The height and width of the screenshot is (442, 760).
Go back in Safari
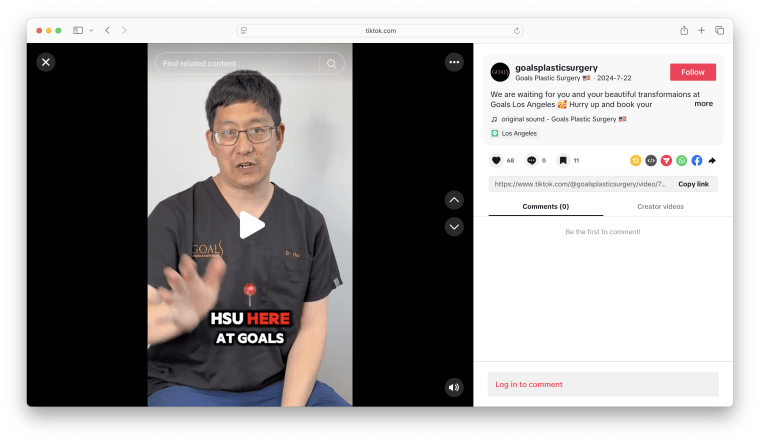click(x=108, y=30)
